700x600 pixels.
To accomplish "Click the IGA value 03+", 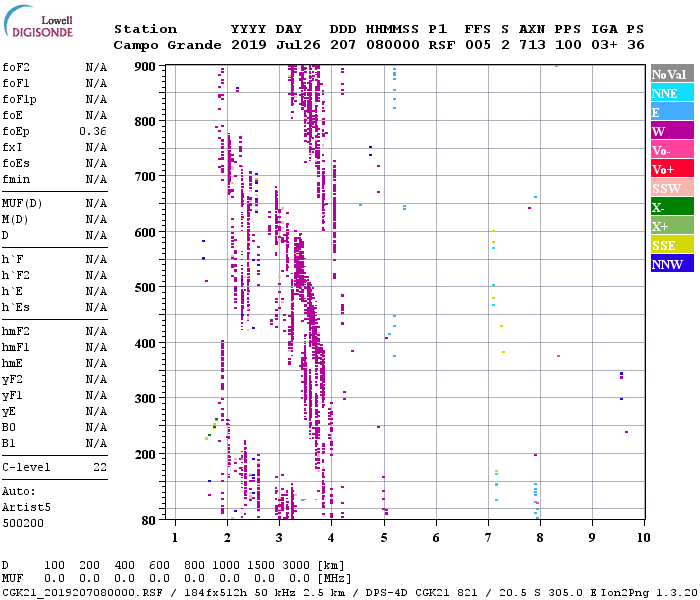I will coord(604,45).
